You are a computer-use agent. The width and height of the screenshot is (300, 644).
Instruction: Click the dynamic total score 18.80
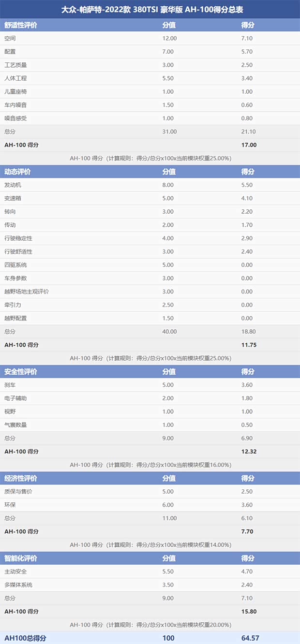coord(248,332)
